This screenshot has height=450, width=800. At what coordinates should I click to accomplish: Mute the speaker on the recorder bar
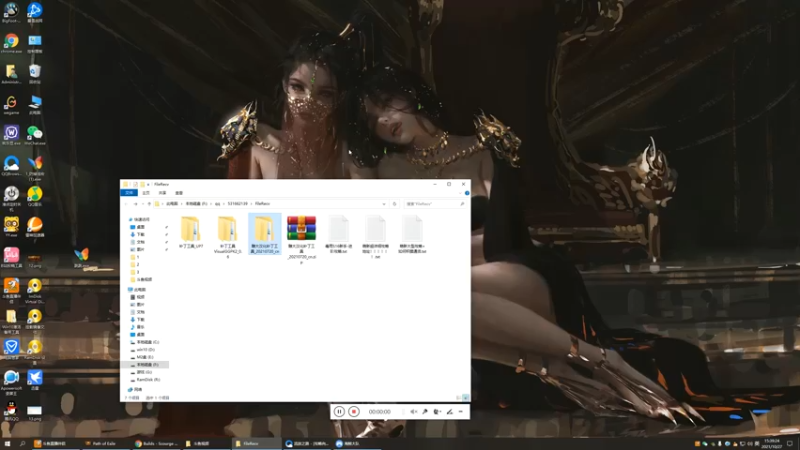click(414, 412)
